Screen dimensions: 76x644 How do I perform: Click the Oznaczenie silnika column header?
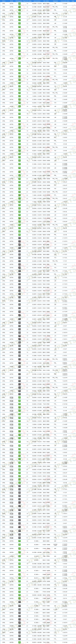(x=65, y=1)
